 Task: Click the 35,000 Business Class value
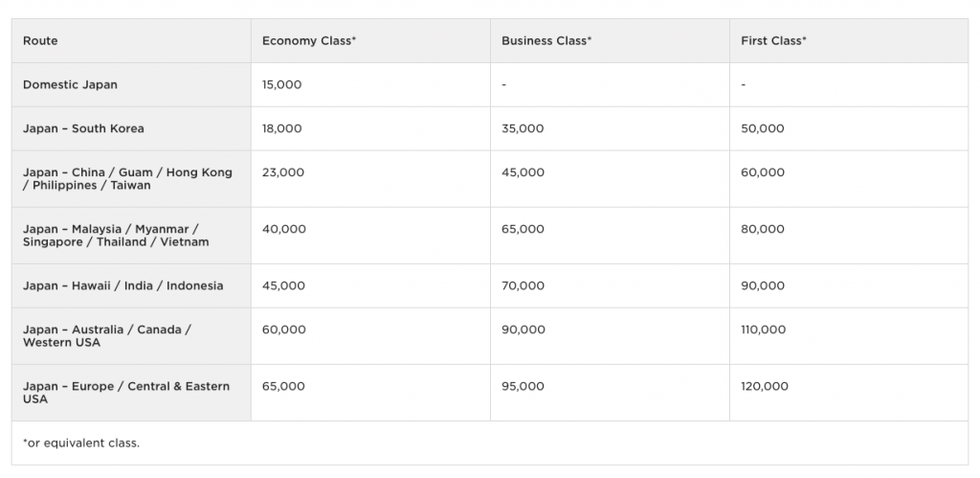coord(523,128)
